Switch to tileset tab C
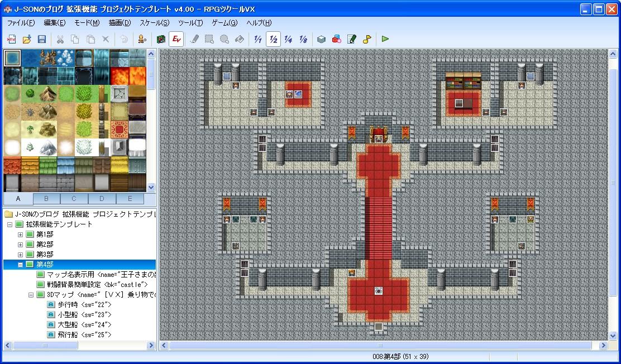 [74, 198]
